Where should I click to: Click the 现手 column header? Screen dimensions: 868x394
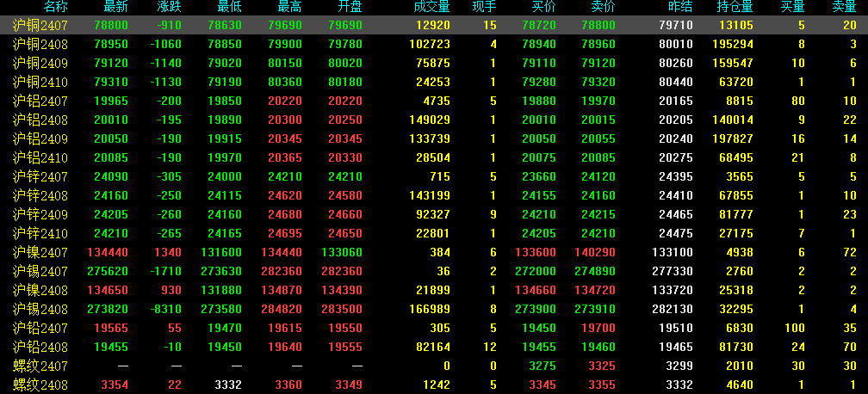[485, 7]
